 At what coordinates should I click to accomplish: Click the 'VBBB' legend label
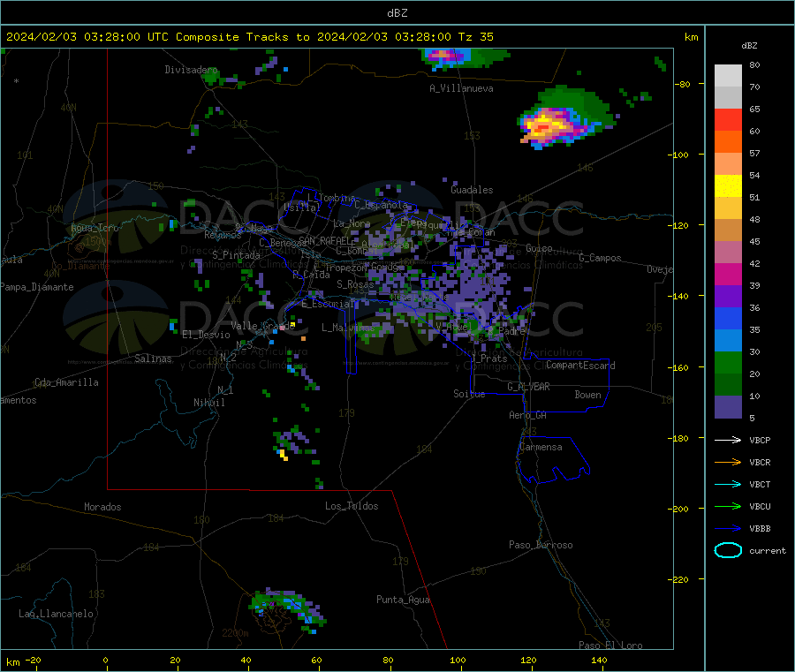(760, 528)
